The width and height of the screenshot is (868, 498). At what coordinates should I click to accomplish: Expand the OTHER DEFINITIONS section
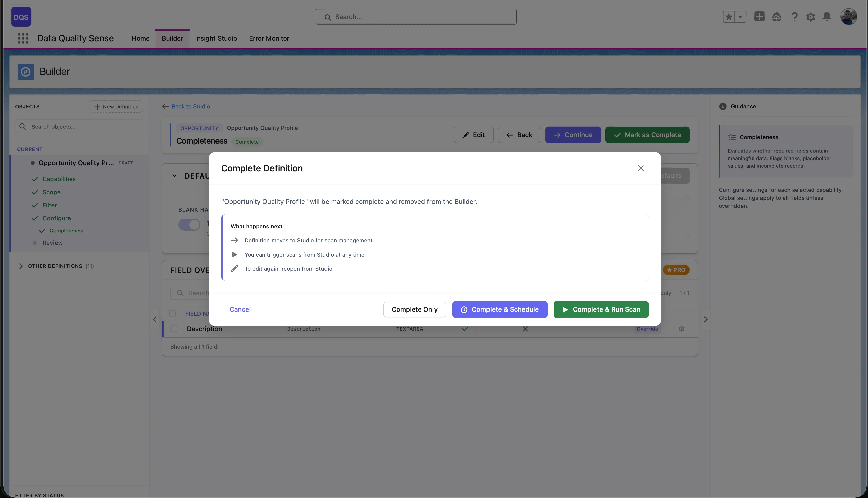tap(21, 266)
